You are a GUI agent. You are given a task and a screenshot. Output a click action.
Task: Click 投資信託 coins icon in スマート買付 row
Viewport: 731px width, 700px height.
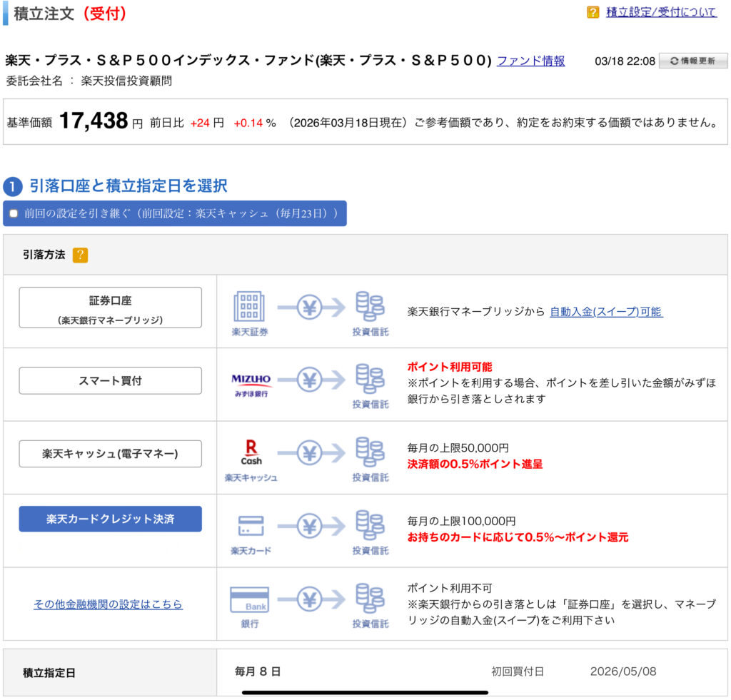(370, 379)
